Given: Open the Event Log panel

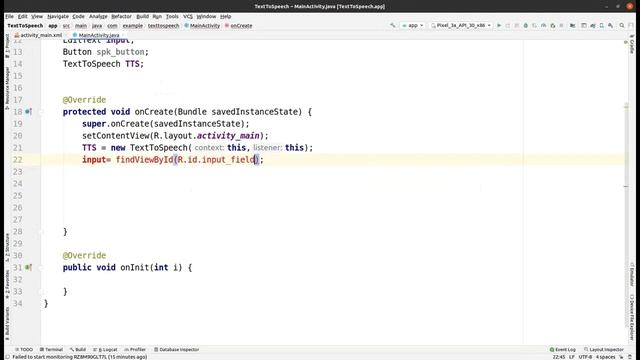Looking at the screenshot, I should coord(562,349).
